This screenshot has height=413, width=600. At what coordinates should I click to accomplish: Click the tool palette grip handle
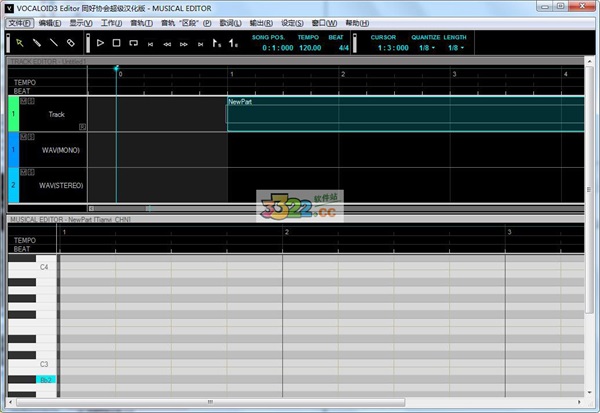(x=8, y=43)
